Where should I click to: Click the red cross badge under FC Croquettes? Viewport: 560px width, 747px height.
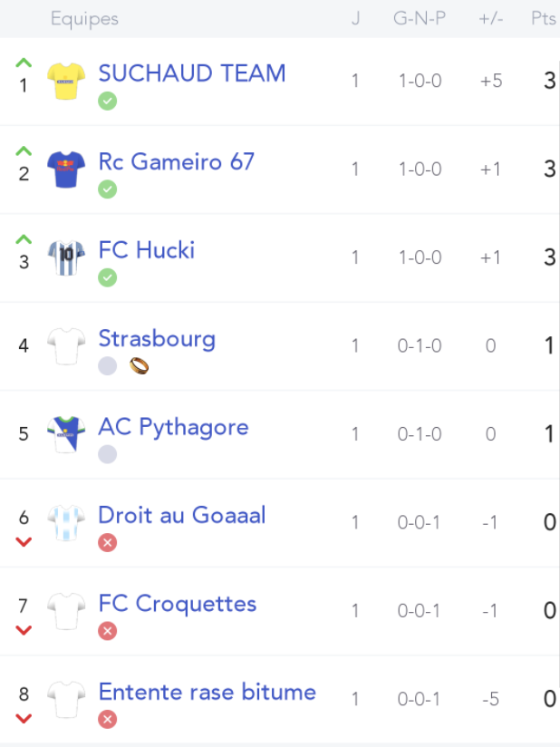point(108,631)
